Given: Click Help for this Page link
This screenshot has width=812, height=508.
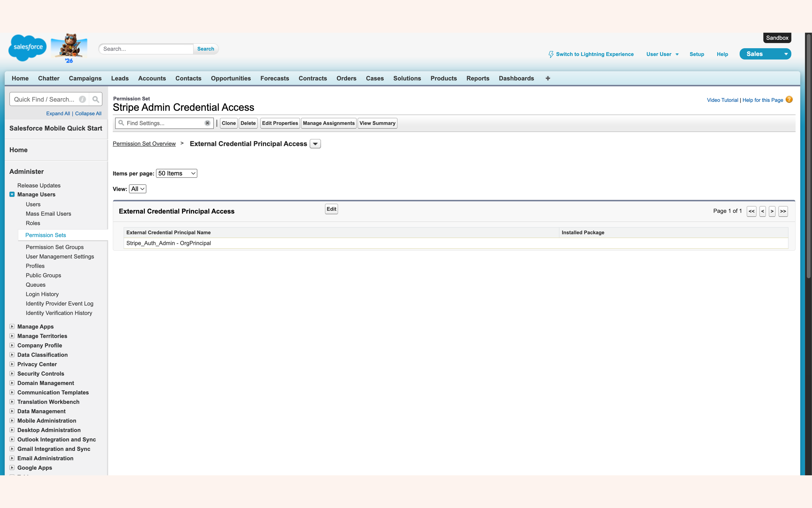Looking at the screenshot, I should pyautogui.click(x=763, y=100).
